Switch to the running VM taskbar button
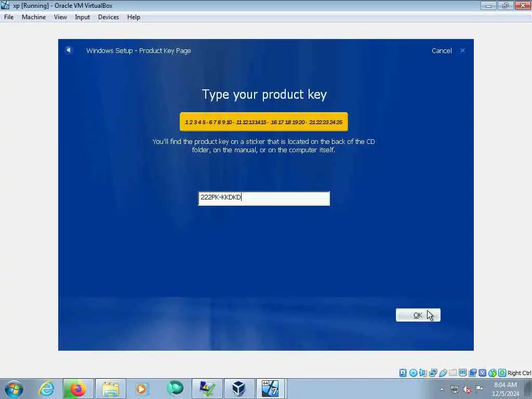Viewport: 532px width, 399px height. click(x=271, y=389)
